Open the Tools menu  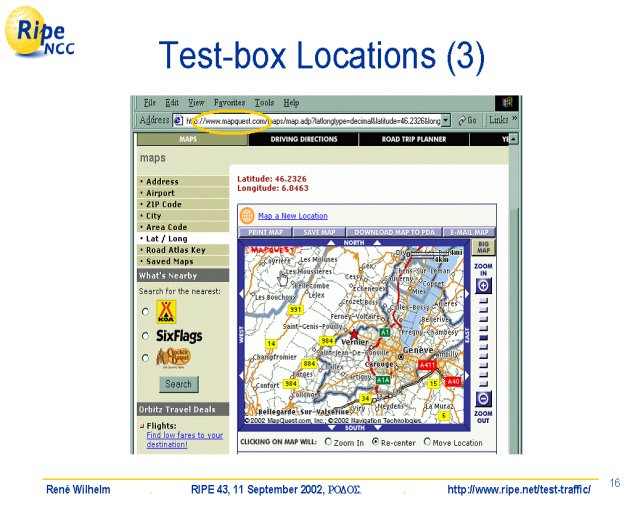[x=264, y=102]
